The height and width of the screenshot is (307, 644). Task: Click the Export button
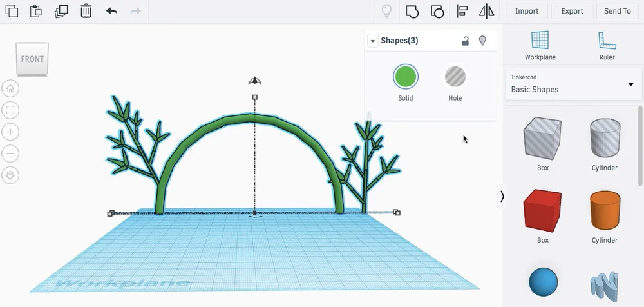point(572,11)
